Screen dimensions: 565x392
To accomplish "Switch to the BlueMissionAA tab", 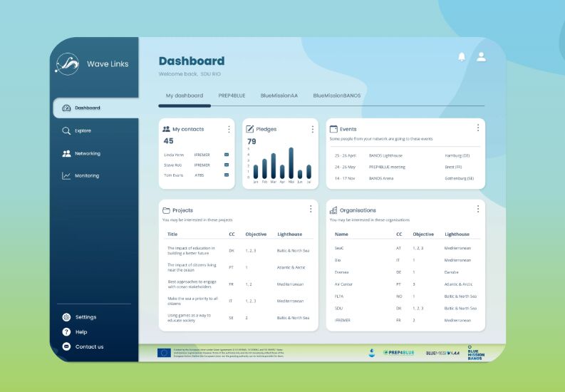I will point(279,96).
